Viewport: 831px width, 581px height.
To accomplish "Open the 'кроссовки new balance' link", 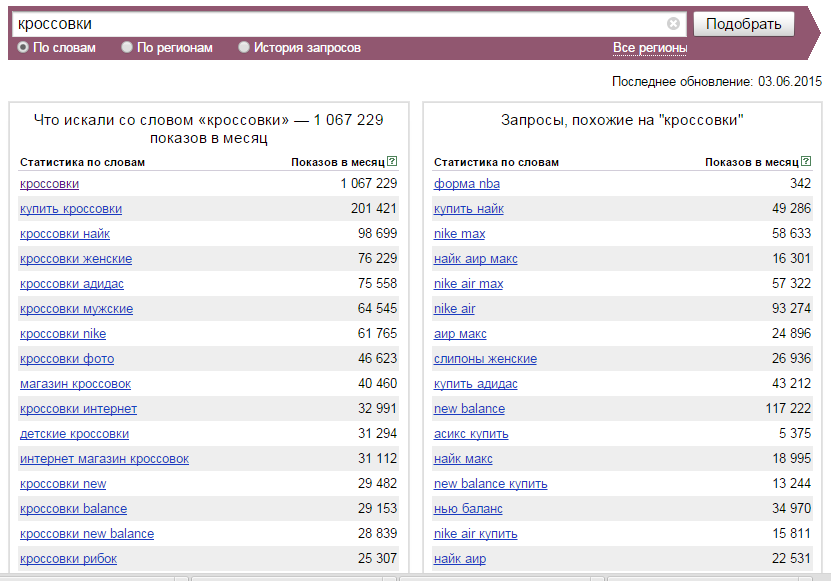I will 87,533.
